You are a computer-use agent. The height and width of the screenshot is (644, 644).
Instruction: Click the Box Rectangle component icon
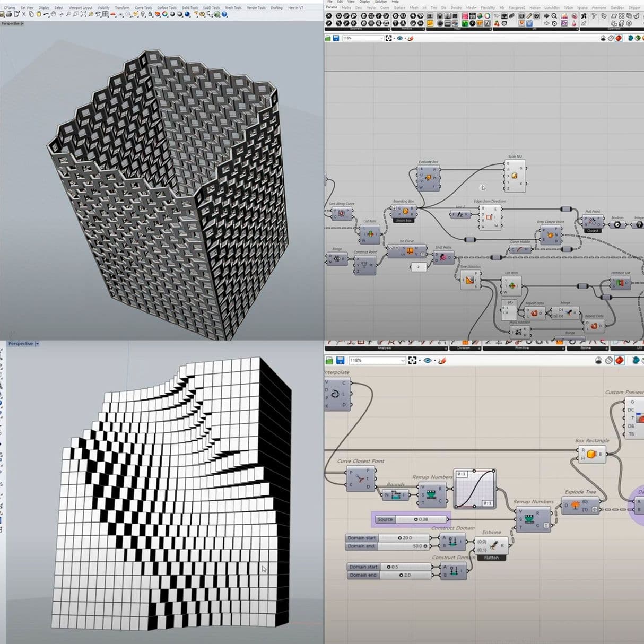coord(591,454)
